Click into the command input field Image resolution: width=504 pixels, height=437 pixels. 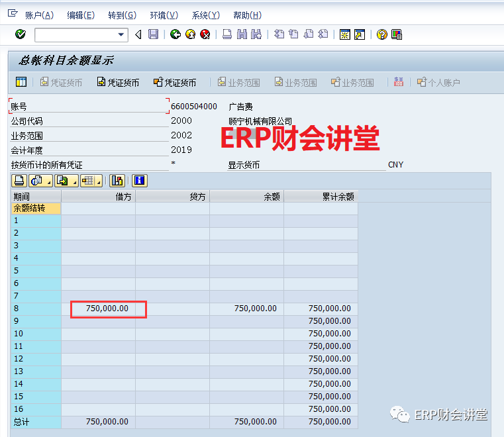(x=74, y=34)
